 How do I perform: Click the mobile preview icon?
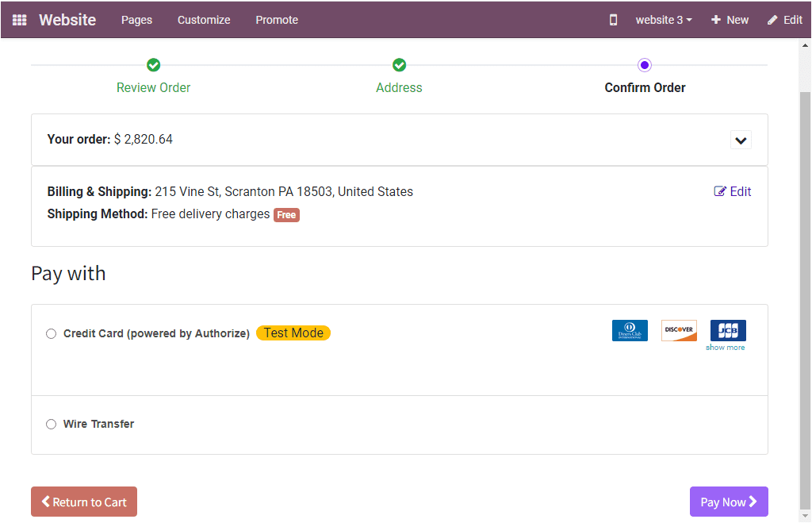pyautogui.click(x=612, y=19)
